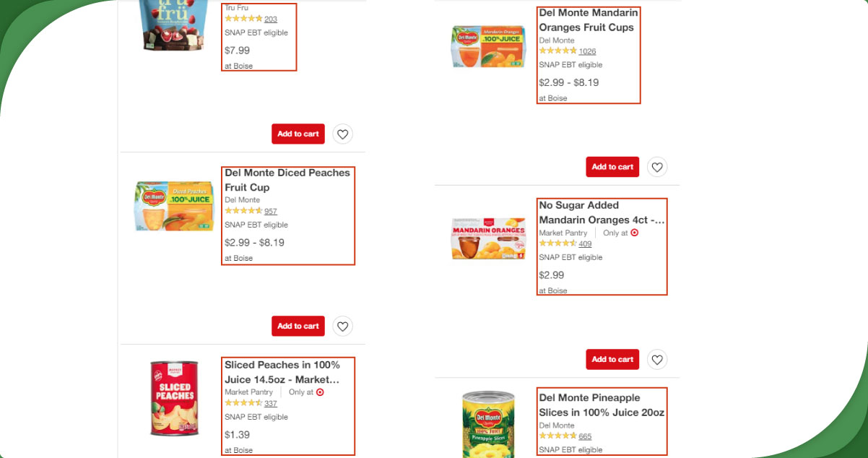Viewport: 868px width, 458px height.
Task: Favorite No Sugar Added Mandarin Oranges heart
Action: (x=657, y=359)
